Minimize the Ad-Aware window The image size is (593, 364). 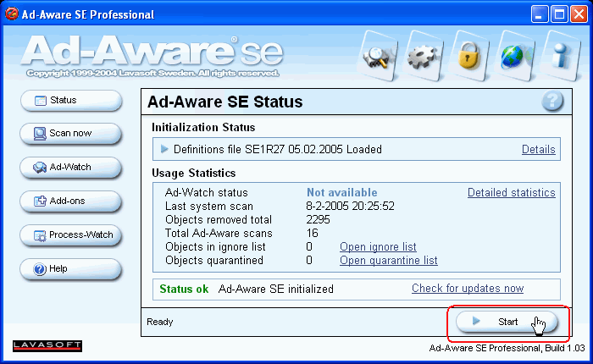(540, 14)
